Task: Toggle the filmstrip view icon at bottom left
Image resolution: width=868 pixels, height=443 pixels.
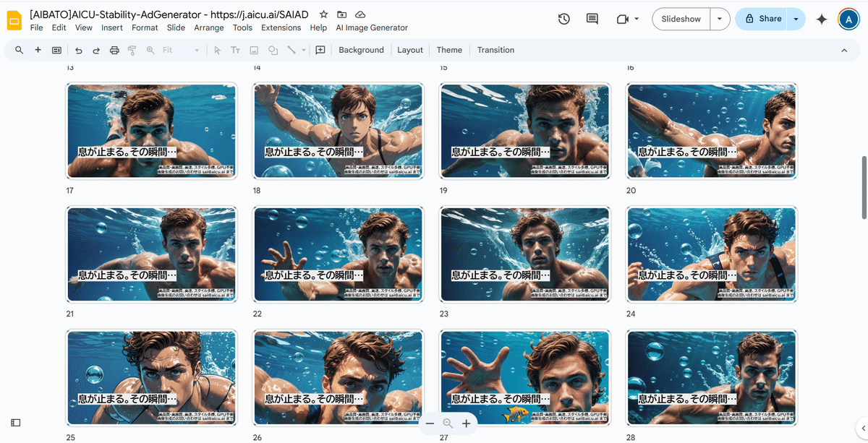Action: click(x=16, y=422)
